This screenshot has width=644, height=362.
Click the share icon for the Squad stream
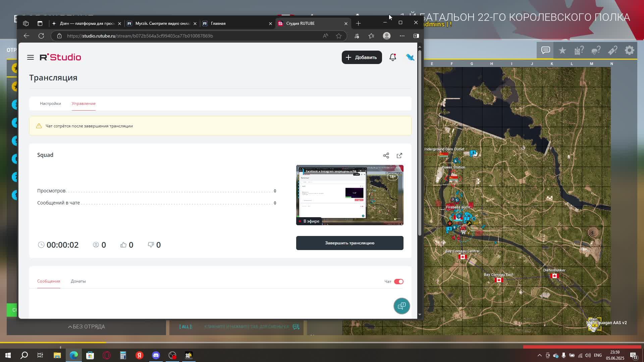click(x=386, y=156)
